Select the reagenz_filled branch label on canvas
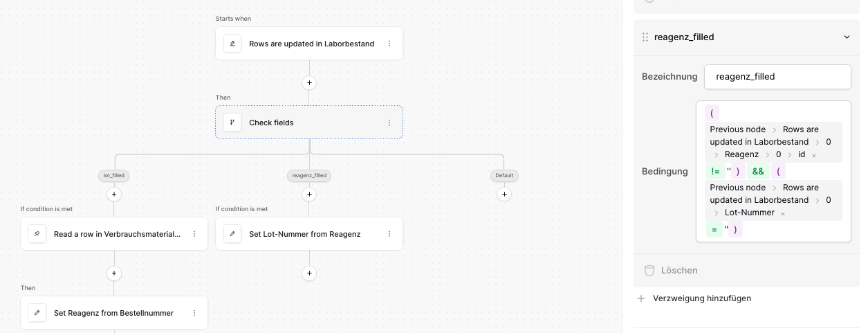Image resolution: width=868 pixels, height=333 pixels. click(x=309, y=176)
